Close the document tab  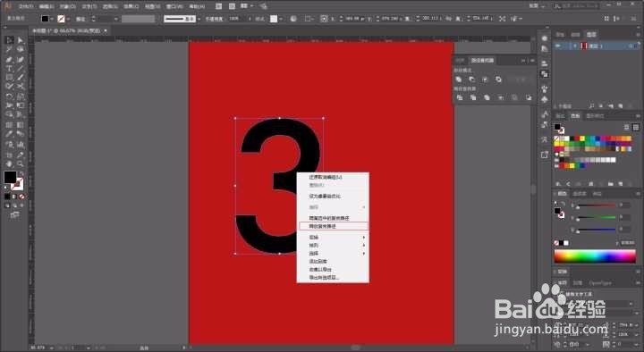pos(106,30)
